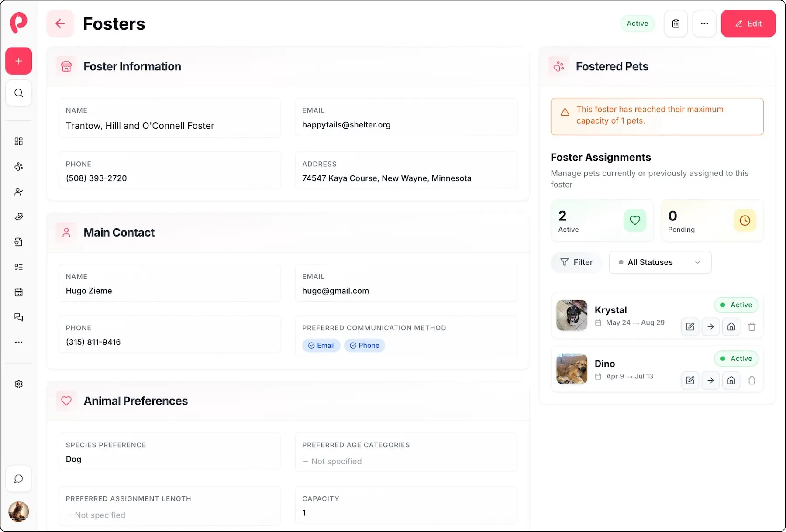
Task: Expand the sidebar more options ellipsis
Action: tap(18, 342)
